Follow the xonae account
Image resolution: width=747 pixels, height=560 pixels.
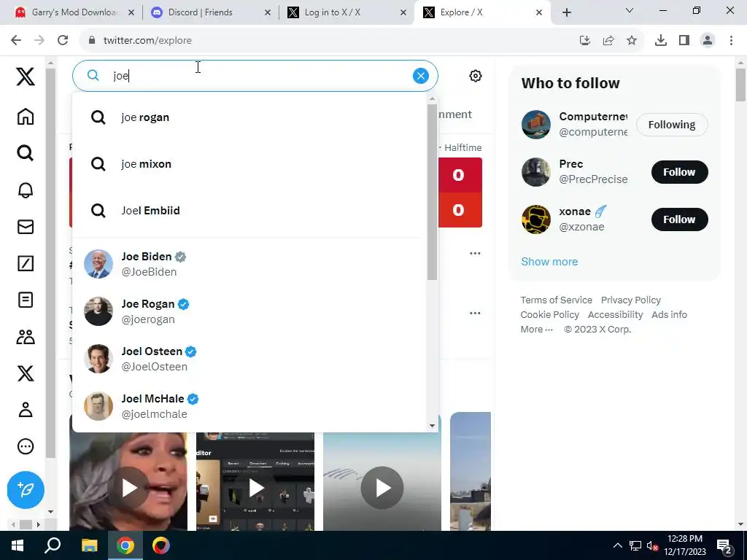pyautogui.click(x=679, y=219)
